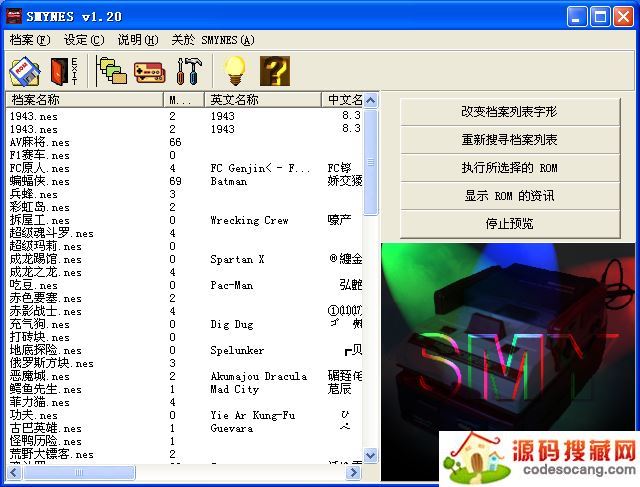This screenshot has height=487, width=640.
Task: Sort list by 英文名称 column header
Action: 262,100
